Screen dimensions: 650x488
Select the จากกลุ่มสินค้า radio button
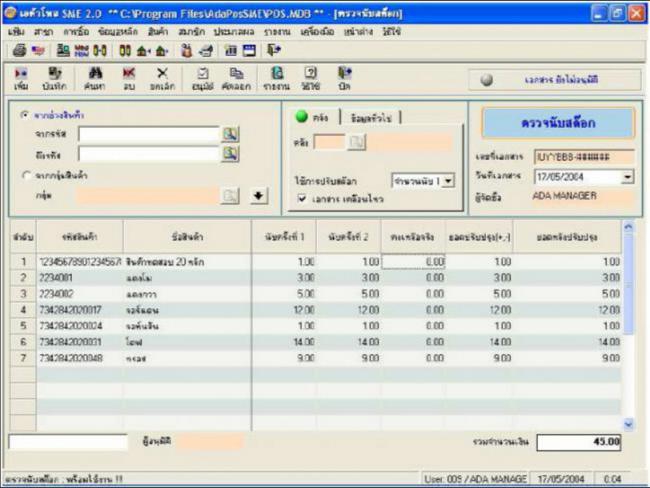tap(26, 175)
